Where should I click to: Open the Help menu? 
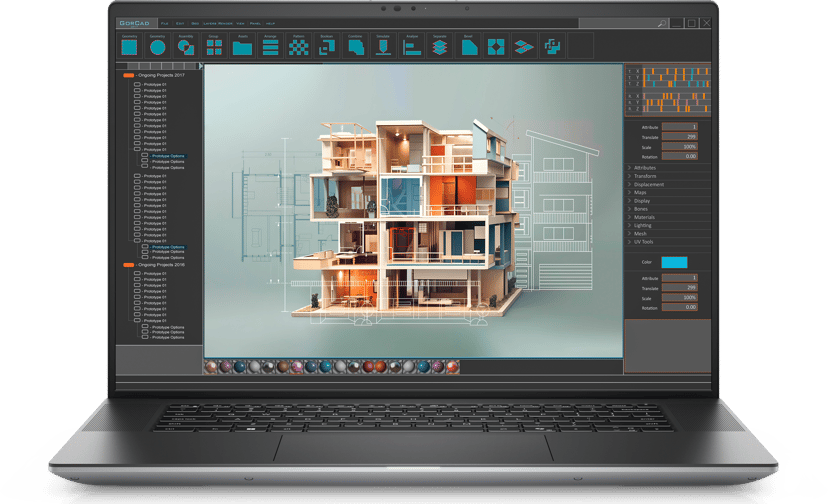point(270,24)
